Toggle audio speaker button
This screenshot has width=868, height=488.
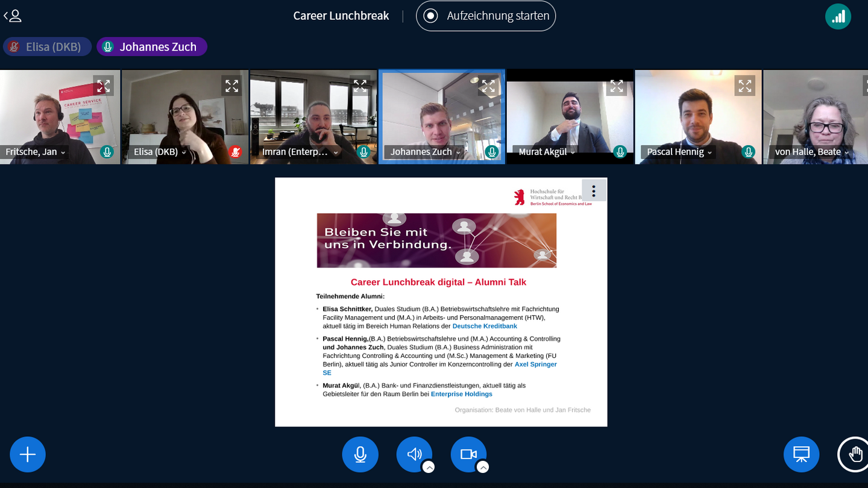pyautogui.click(x=414, y=454)
